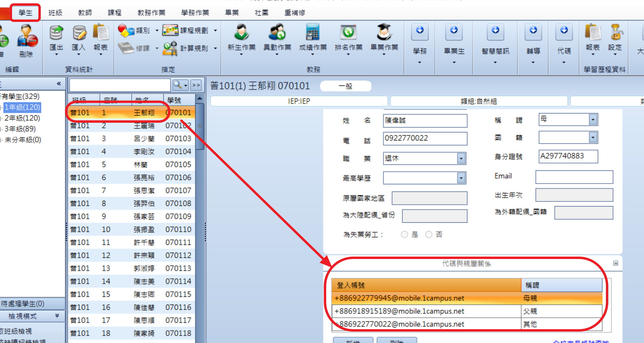Click the Email input field
644x343 pixels.
point(574,177)
